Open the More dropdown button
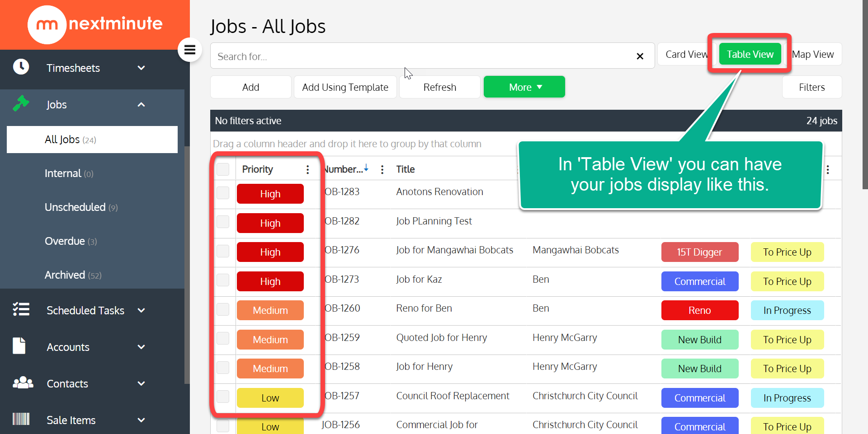 [524, 87]
